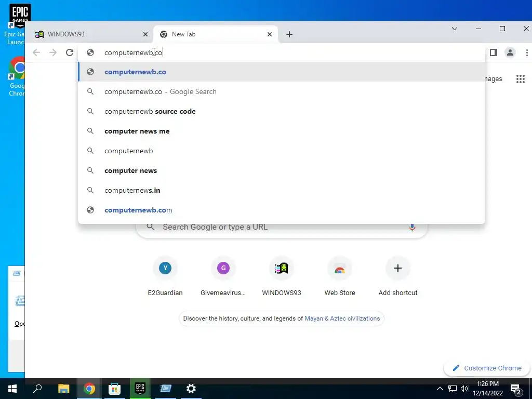Choose the 'computernews.in' suggestion
The image size is (532, 399).
click(282, 190)
